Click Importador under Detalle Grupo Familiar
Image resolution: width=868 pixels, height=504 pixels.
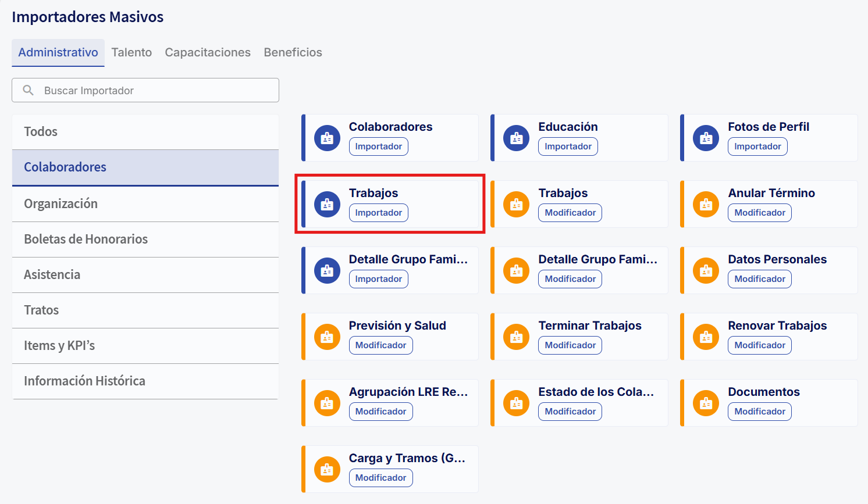378,278
